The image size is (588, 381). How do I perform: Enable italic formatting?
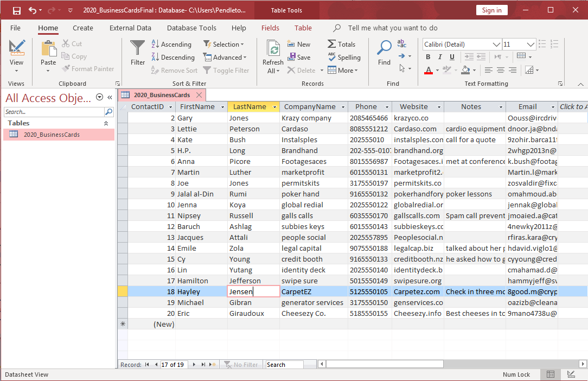440,56
